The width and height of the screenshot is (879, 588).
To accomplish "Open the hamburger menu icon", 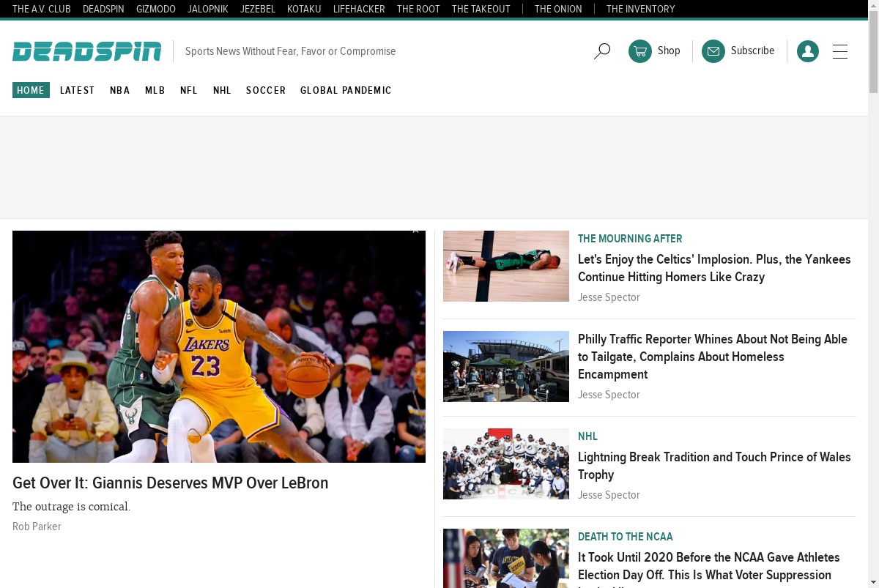I will tap(840, 51).
